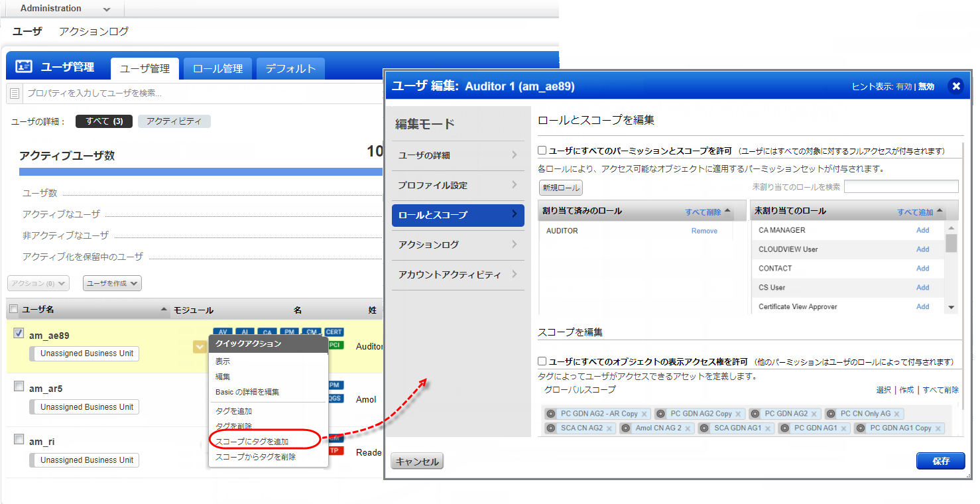Click the AV module badge for am_ae89
This screenshot has height=504, width=980.
[x=222, y=332]
